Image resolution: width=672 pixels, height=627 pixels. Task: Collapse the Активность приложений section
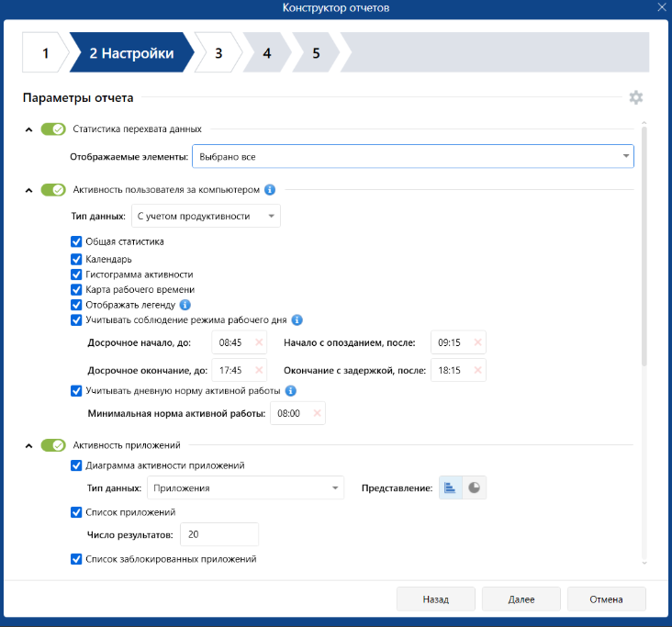click(x=29, y=445)
